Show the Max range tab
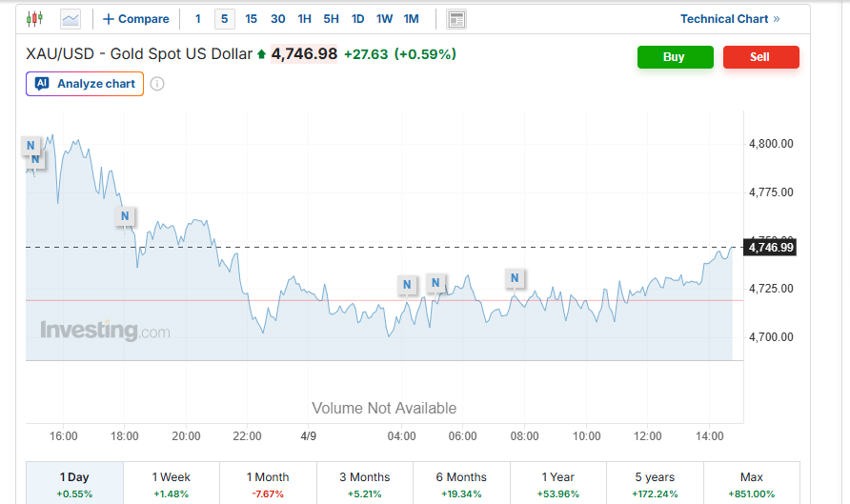This screenshot has width=850, height=504. (x=751, y=483)
